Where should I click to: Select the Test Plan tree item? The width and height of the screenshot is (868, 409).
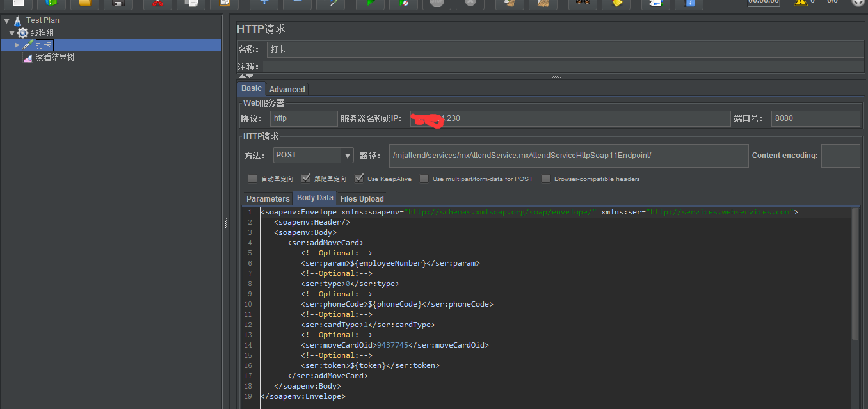point(42,20)
